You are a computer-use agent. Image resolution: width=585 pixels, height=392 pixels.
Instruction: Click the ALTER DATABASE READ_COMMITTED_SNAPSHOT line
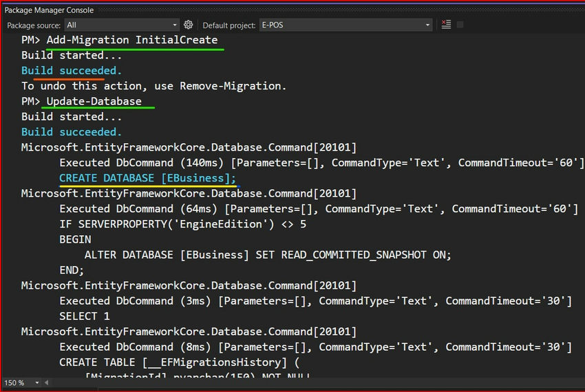point(268,254)
